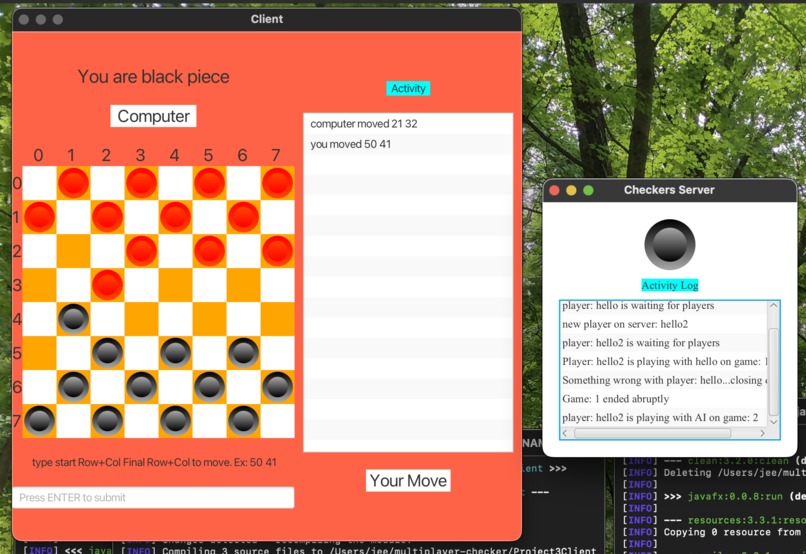Select the black piece at row 6 column 1

click(74, 387)
